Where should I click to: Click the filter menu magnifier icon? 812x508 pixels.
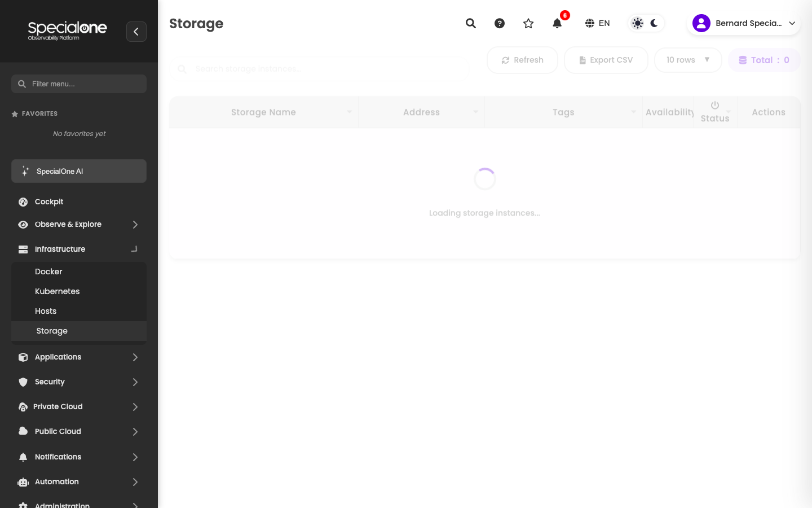tap(22, 84)
